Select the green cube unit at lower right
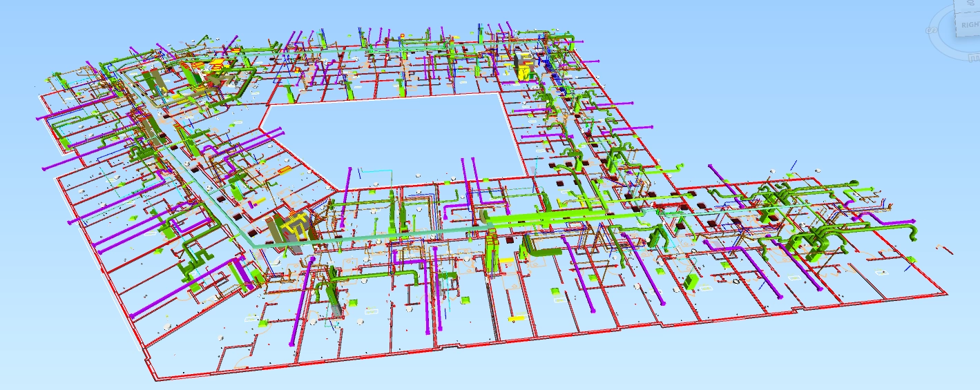 pyautogui.click(x=691, y=282)
